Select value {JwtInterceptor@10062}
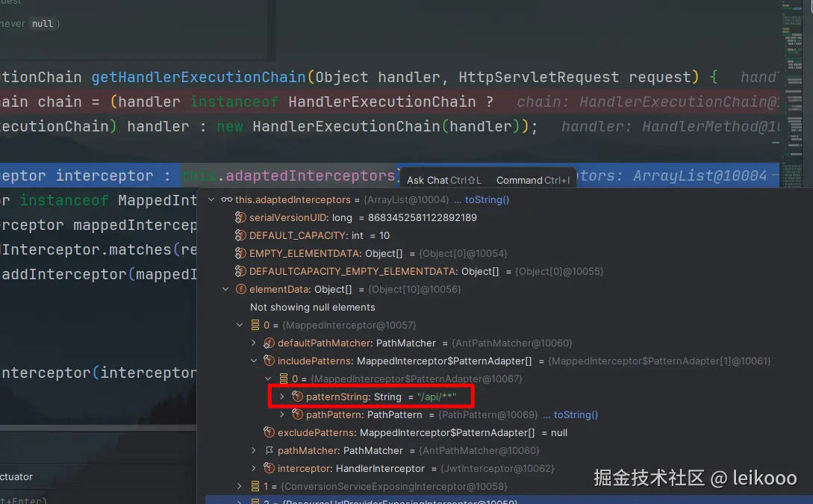Screen dimensions: 813x504 click(x=497, y=468)
